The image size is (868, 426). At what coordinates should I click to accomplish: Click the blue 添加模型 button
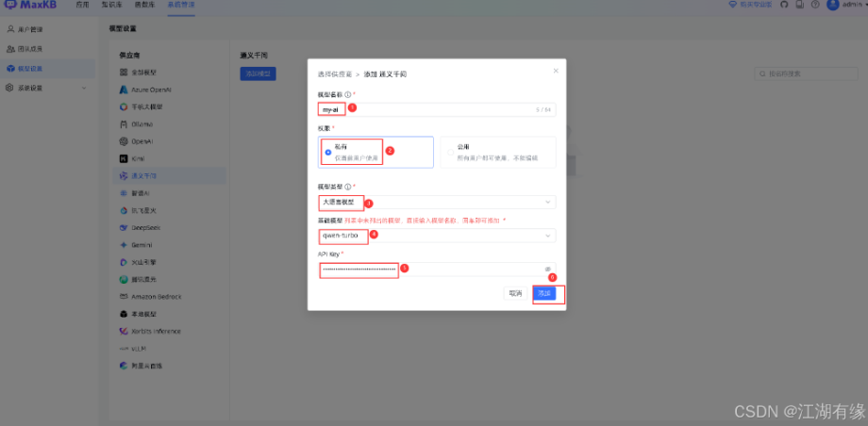pos(258,74)
